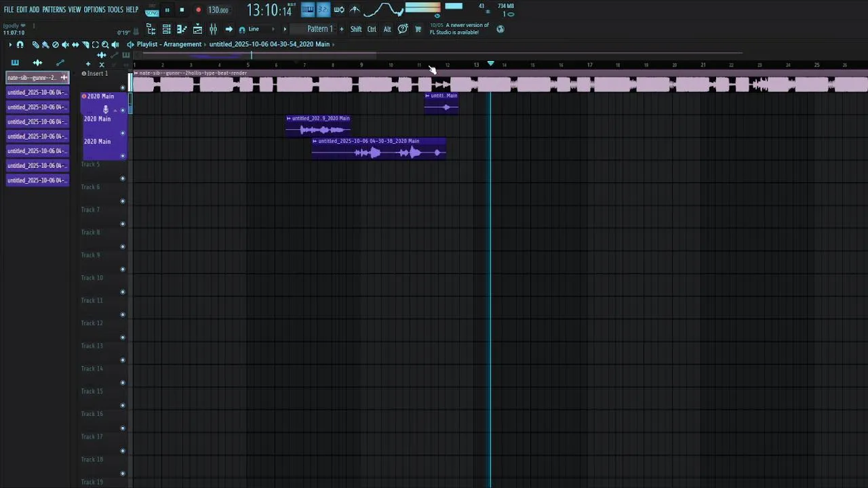Expand the 2020 Main track group arrow

(x=115, y=110)
